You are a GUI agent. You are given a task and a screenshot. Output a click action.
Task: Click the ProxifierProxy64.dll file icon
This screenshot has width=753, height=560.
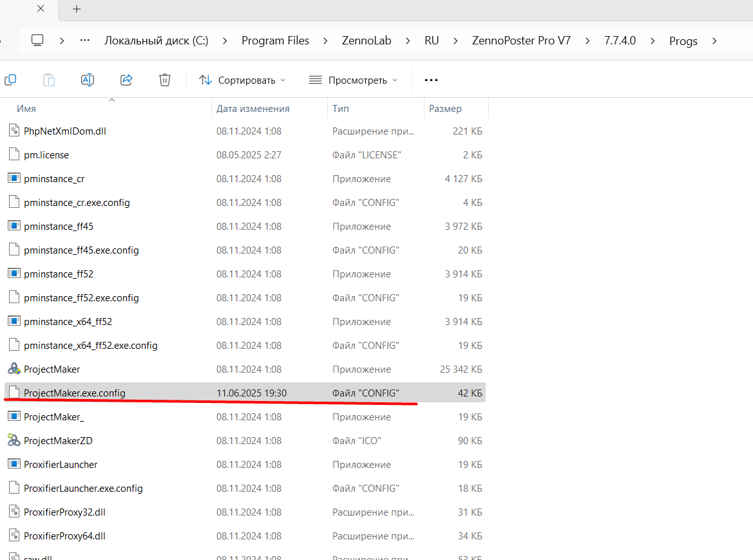click(x=14, y=536)
